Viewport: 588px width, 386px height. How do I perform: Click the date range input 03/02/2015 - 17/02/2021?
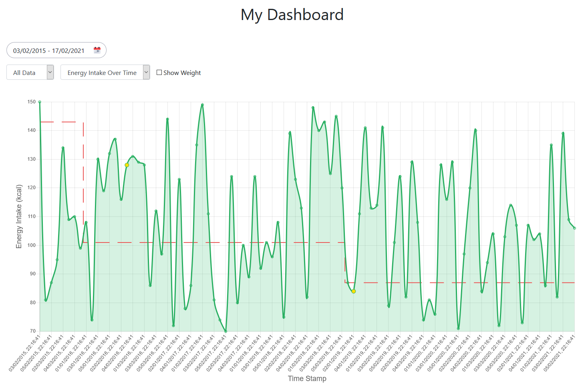[x=56, y=50]
